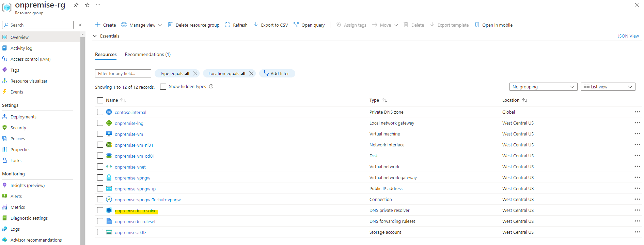
Task: Close the resource group blade
Action: (x=637, y=5)
